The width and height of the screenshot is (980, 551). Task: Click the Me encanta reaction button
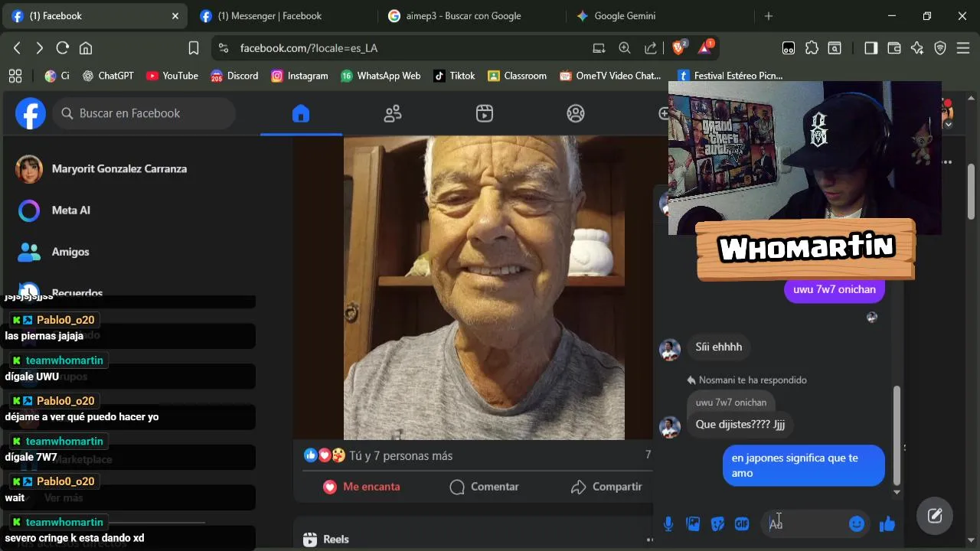pyautogui.click(x=361, y=487)
